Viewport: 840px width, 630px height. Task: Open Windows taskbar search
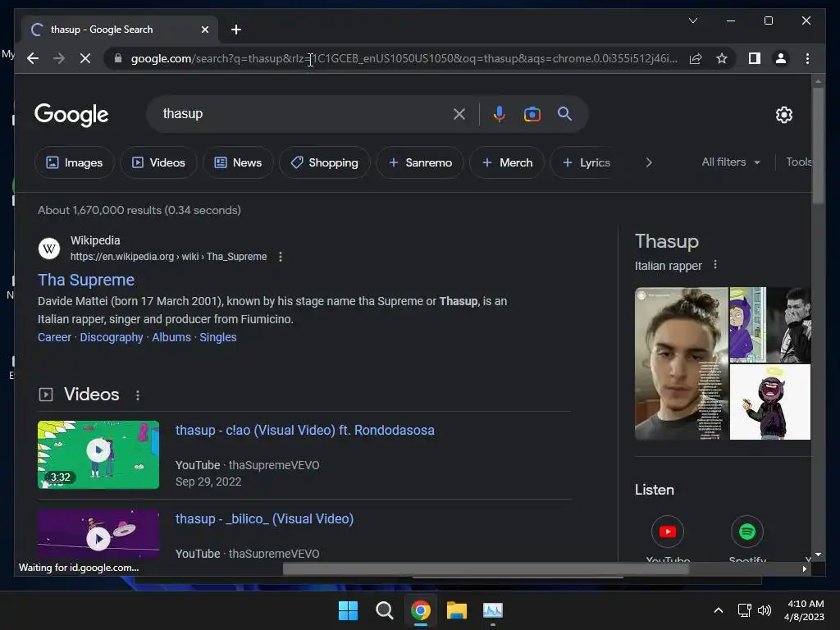coord(384,610)
